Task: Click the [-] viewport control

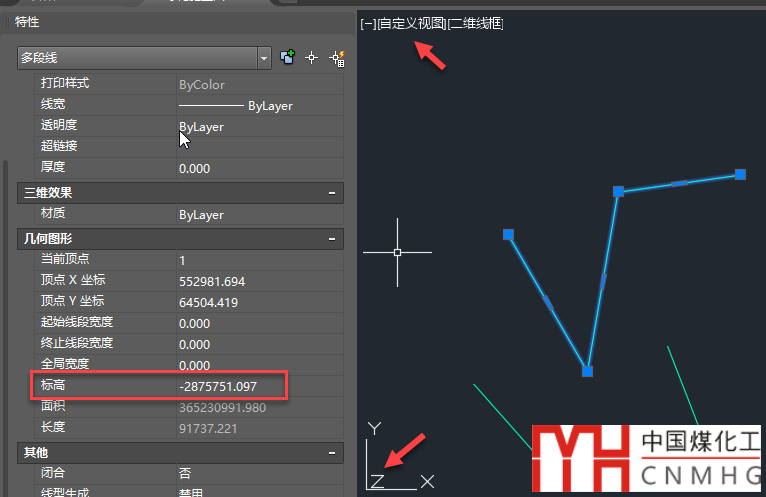Action: click(368, 23)
